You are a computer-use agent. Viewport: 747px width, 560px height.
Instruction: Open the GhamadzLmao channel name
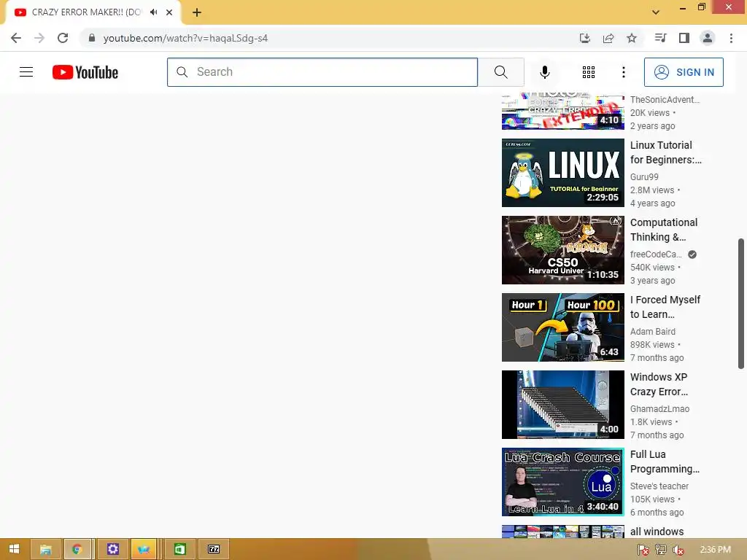[659, 408]
